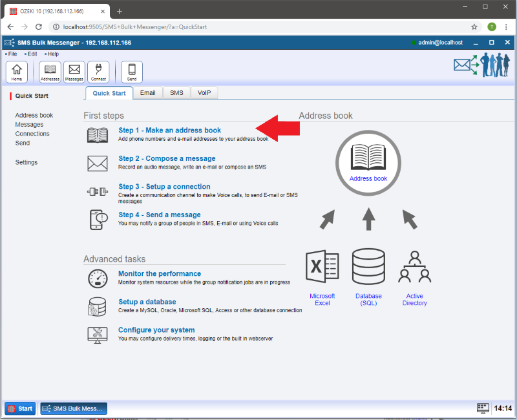Click the Setup a database link
This screenshot has height=420, width=517.
[x=147, y=302]
